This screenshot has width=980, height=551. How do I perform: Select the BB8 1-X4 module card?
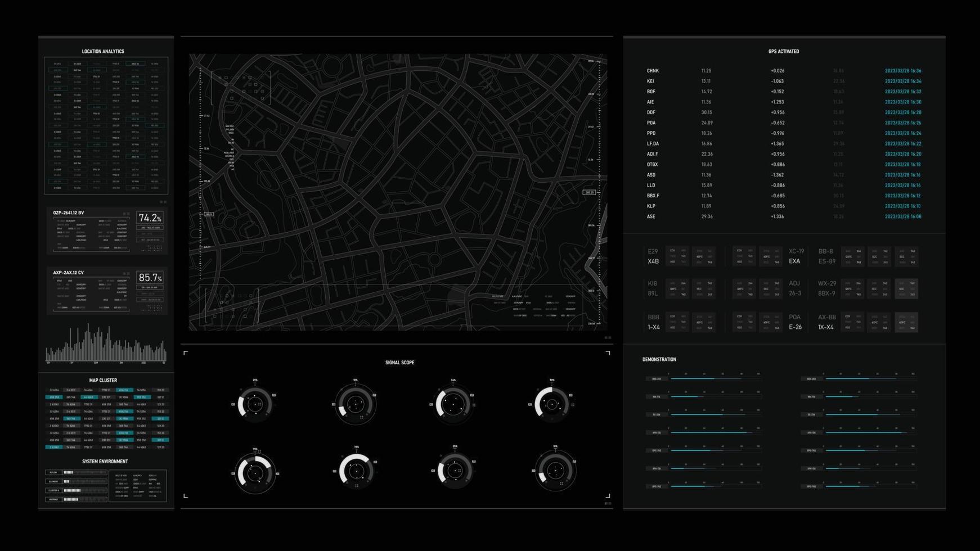(x=680, y=322)
